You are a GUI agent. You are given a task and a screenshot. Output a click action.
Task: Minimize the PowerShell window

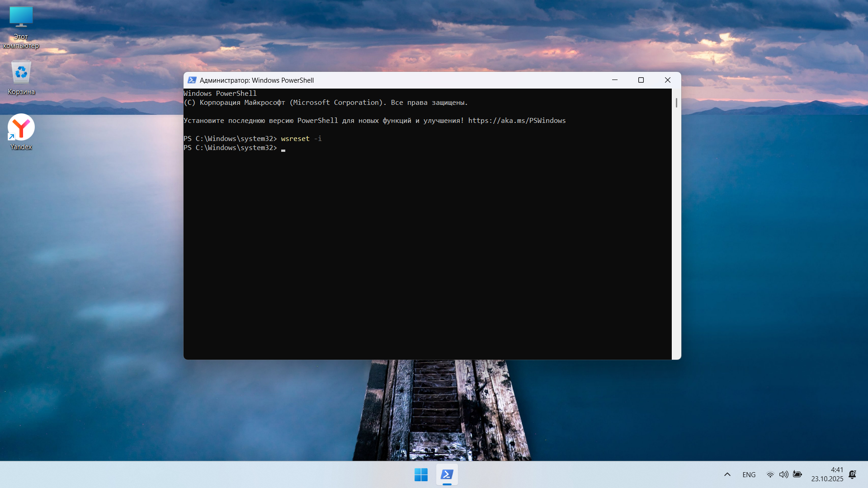(614, 80)
